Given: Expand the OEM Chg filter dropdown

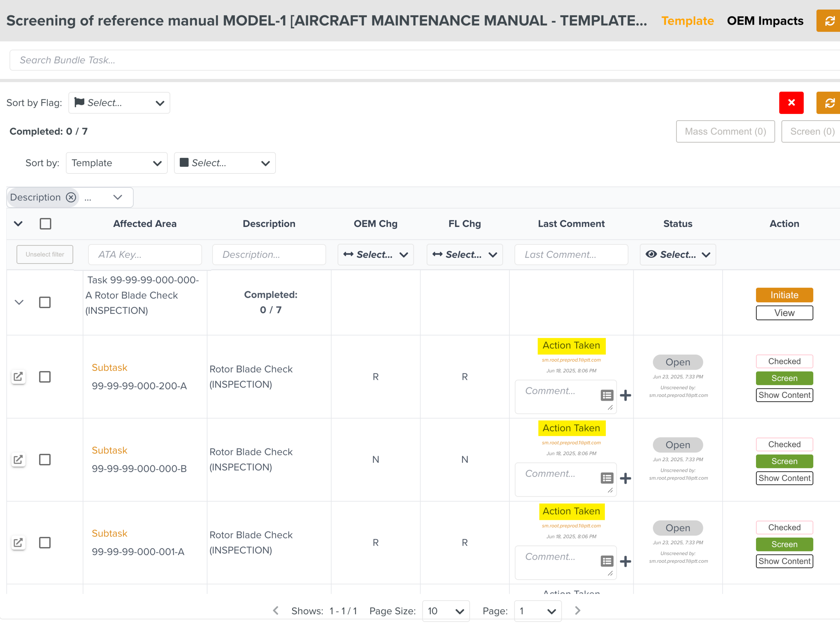Looking at the screenshot, I should (x=375, y=254).
